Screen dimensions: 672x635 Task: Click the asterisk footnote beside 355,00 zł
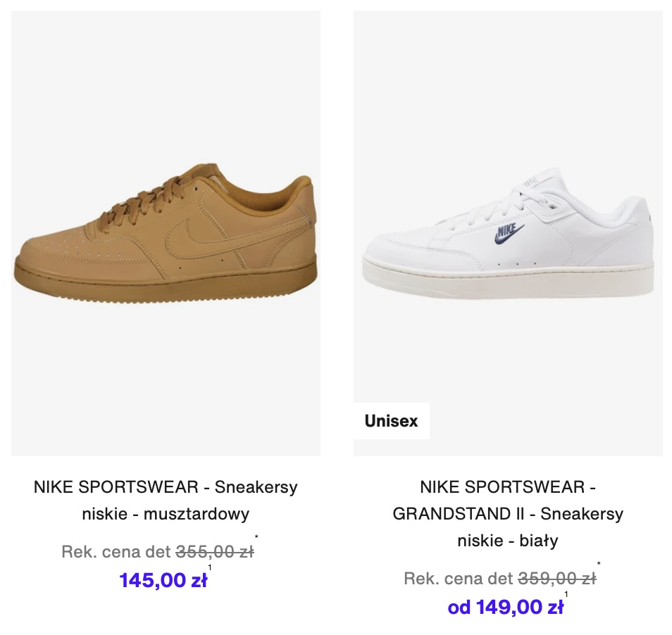point(256,537)
